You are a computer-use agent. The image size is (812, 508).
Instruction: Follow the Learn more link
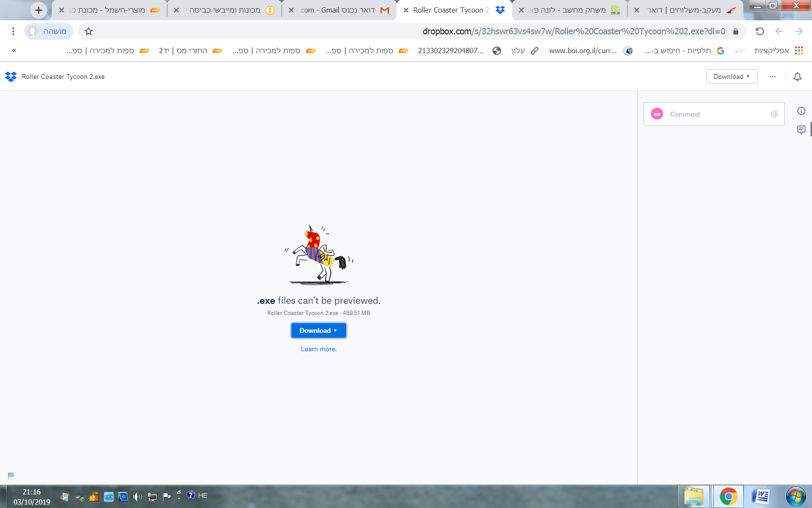coord(319,349)
